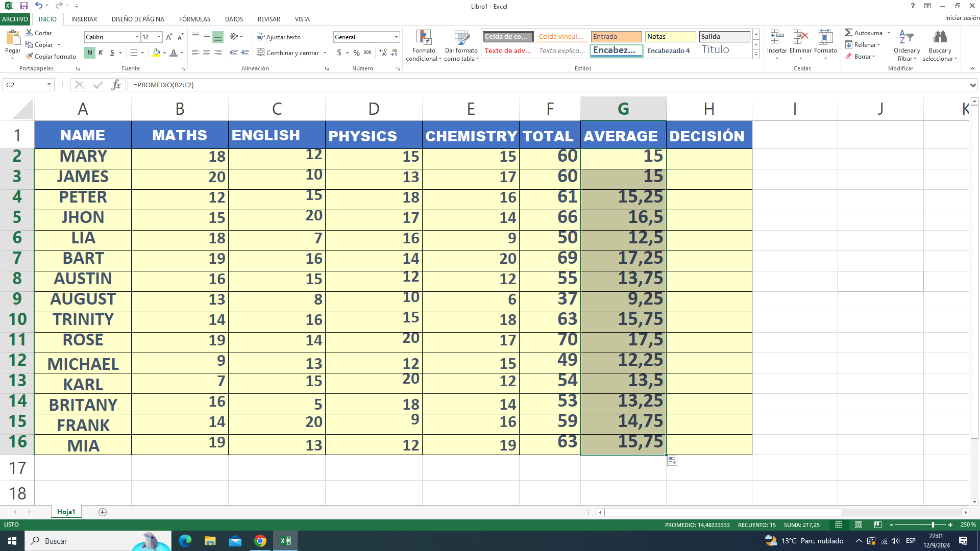Expand the General number format dropdown
This screenshot has height=551, width=980.
pos(396,37)
